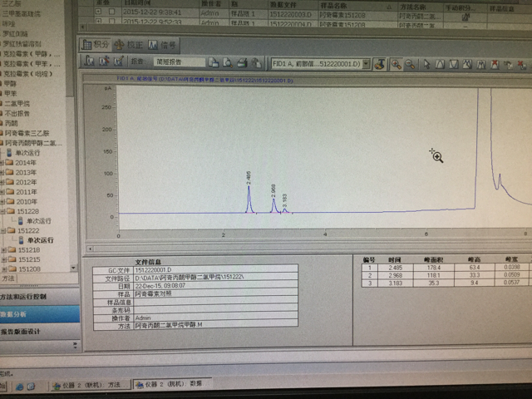Select the 二氯甲烷 tree node
The width and height of the screenshot is (532, 399).
[17, 103]
